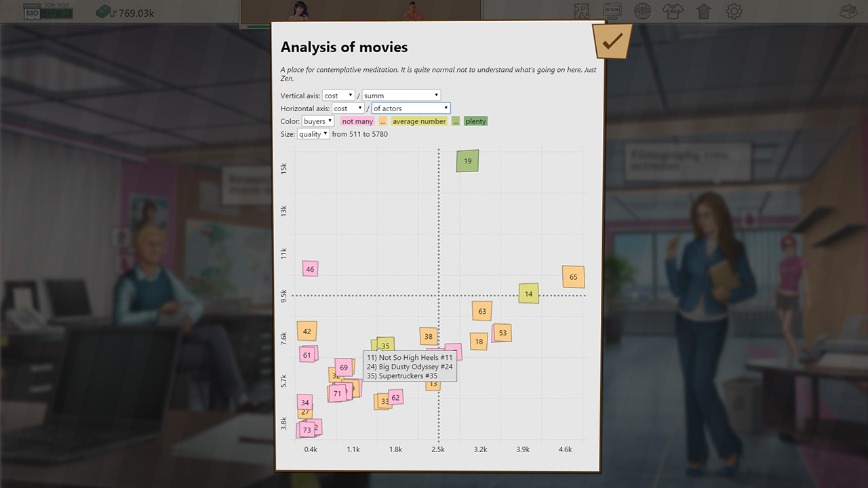This screenshot has height=488, width=868.
Task: Open the house upgrade icon
Action: point(703,11)
